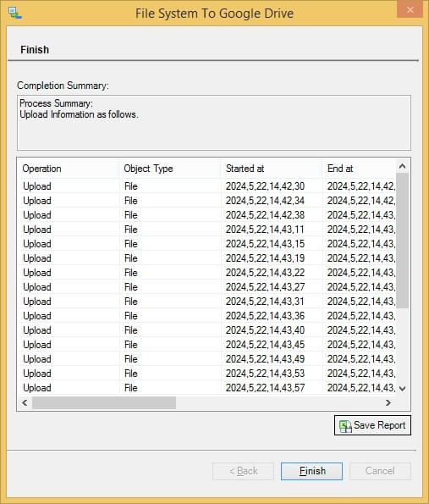The width and height of the screenshot is (429, 504).
Task: Sort by the Operation column header
Action: coord(68,169)
